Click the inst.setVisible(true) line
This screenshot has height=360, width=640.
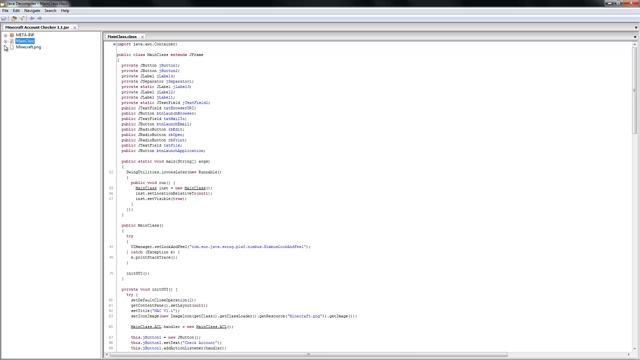click(x=161, y=199)
